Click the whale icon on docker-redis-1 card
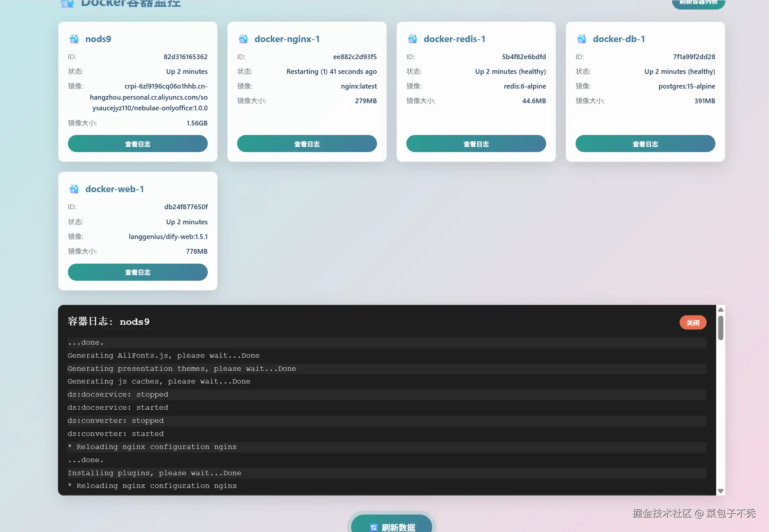Image resolution: width=769 pixels, height=532 pixels. 412,39
